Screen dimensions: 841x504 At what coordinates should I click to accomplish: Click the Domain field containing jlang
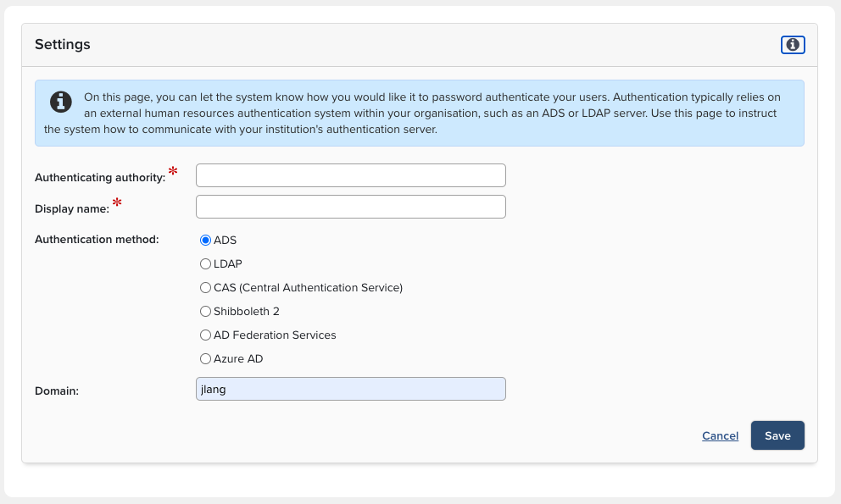tap(350, 389)
